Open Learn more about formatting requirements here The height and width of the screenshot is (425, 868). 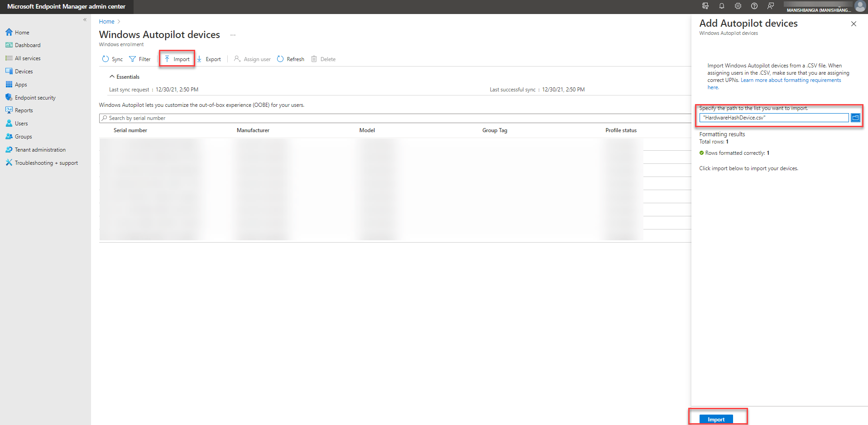tap(791, 80)
